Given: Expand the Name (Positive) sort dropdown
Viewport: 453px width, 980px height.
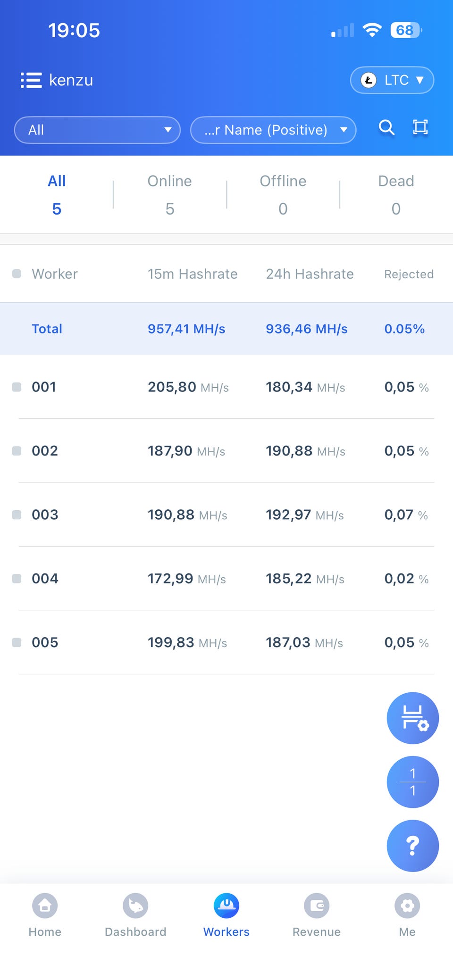Looking at the screenshot, I should click(x=273, y=130).
